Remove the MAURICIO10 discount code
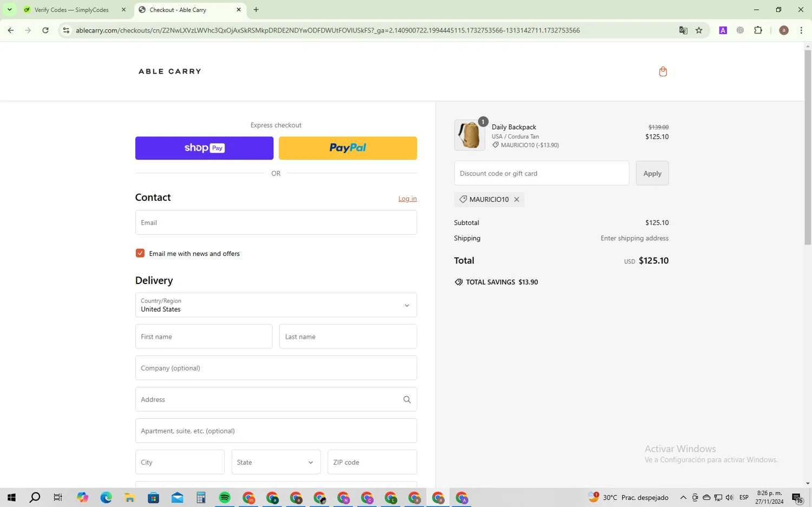Viewport: 812px width, 507px height. pyautogui.click(x=516, y=200)
